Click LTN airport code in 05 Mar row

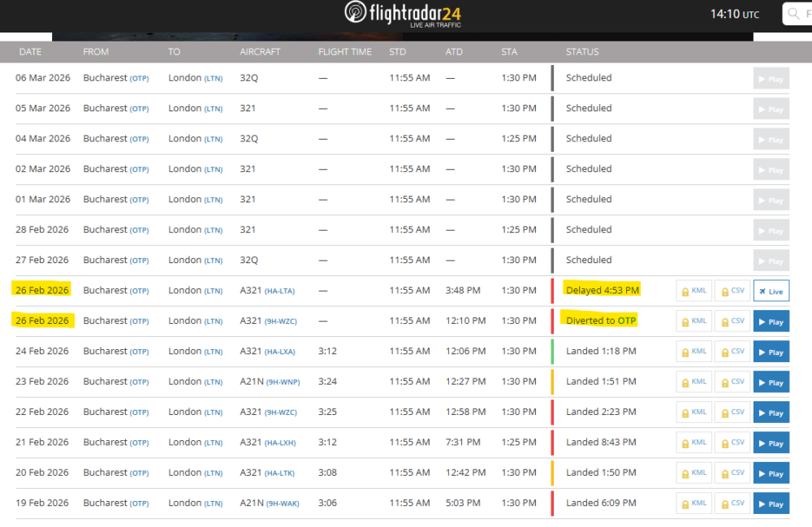click(x=213, y=109)
